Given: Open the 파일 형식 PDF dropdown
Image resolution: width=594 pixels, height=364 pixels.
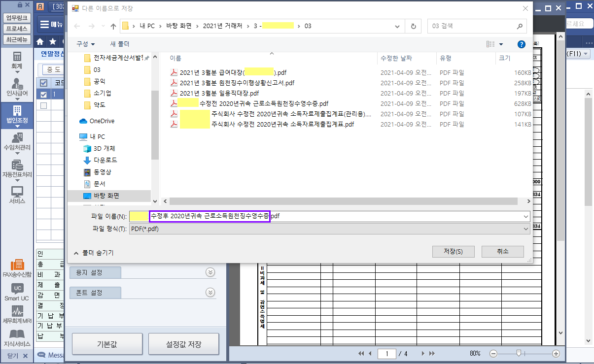Looking at the screenshot, I should point(329,229).
